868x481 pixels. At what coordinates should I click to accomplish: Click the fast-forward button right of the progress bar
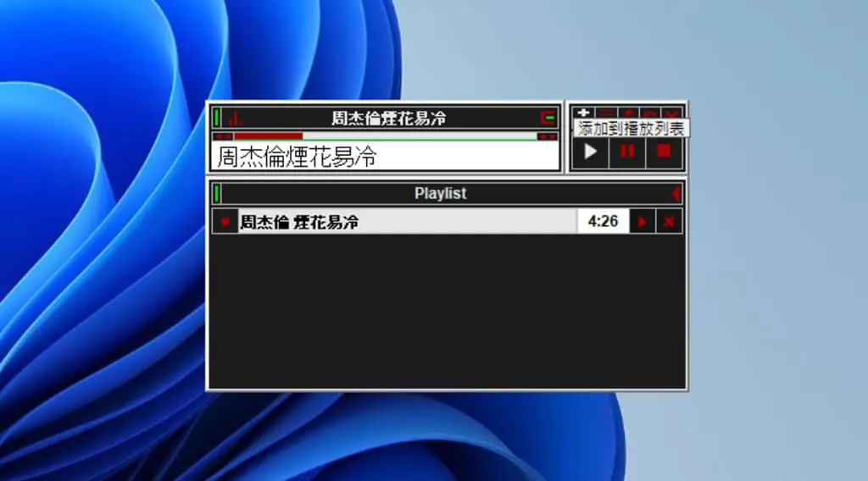pyautogui.click(x=548, y=136)
